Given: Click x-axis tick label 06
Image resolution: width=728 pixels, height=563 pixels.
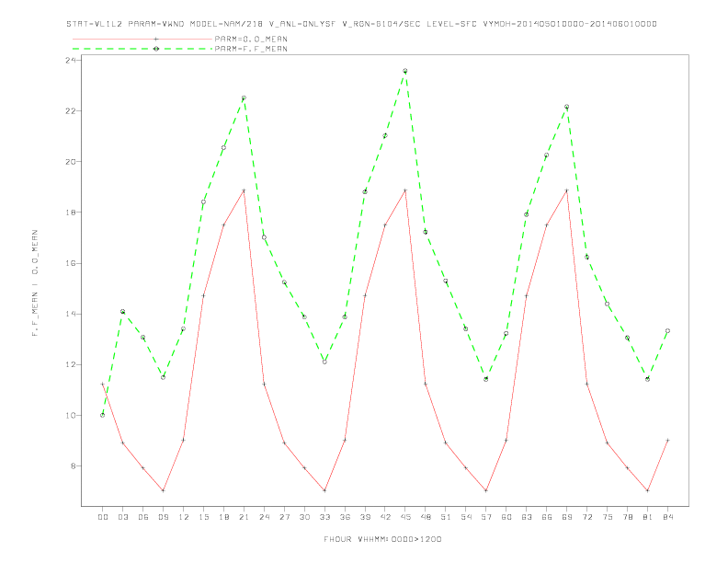Looking at the screenshot, I should 143,517.
